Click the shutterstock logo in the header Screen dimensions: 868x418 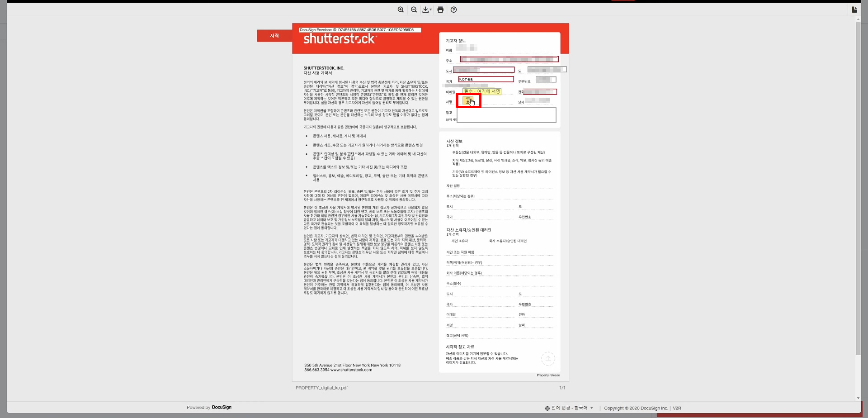pyautogui.click(x=340, y=39)
